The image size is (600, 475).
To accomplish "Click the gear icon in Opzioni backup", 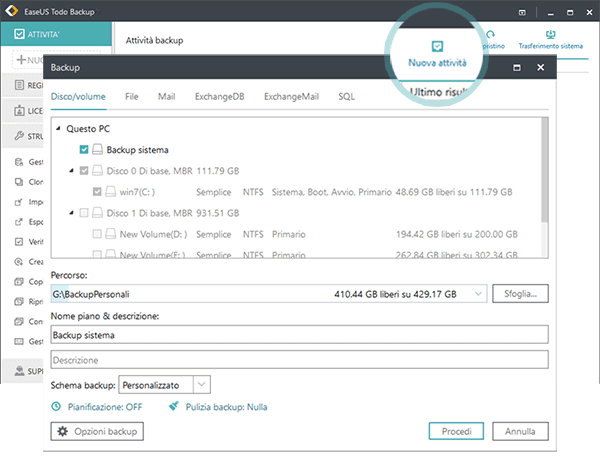I will coord(63,431).
